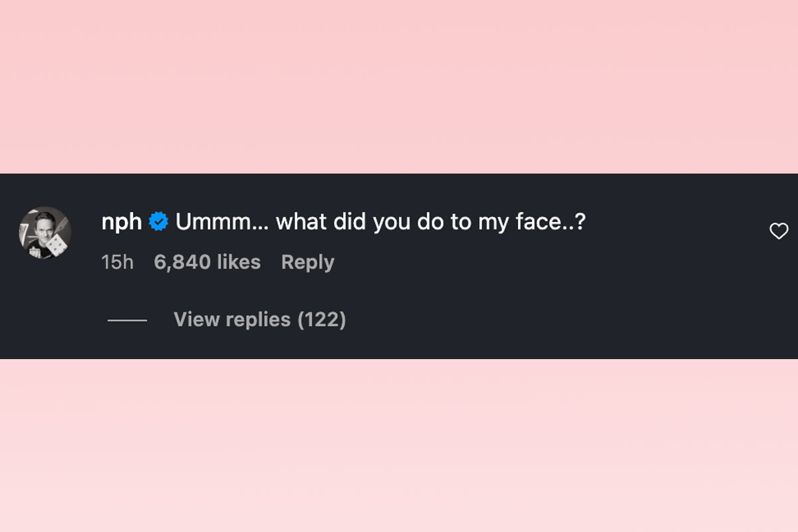798x532 pixels.
Task: Click the word "my" in the comment
Action: click(493, 222)
